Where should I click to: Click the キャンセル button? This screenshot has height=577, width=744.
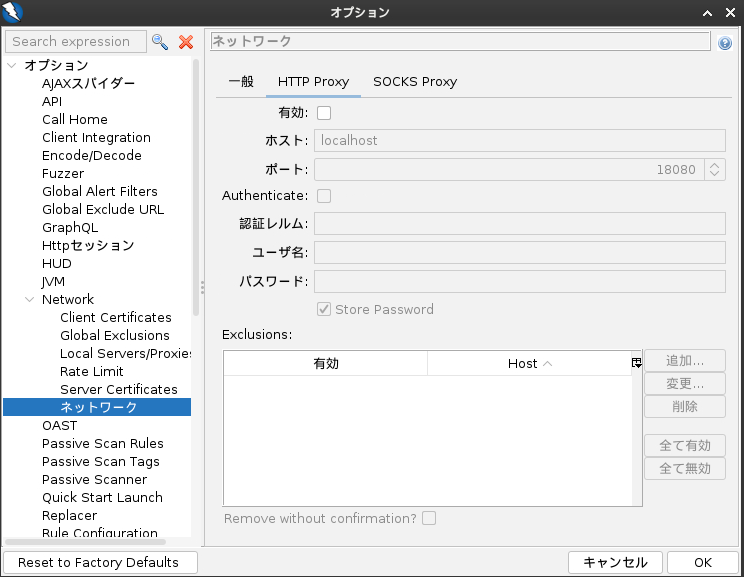point(615,562)
